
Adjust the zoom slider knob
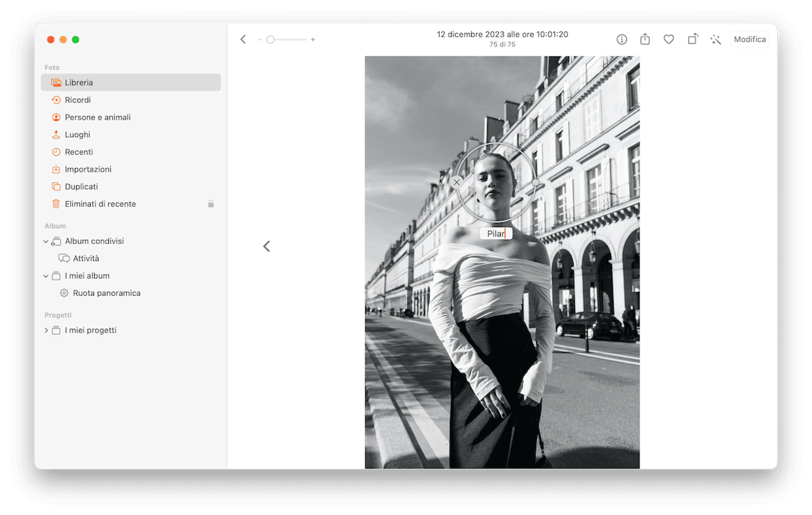(270, 39)
